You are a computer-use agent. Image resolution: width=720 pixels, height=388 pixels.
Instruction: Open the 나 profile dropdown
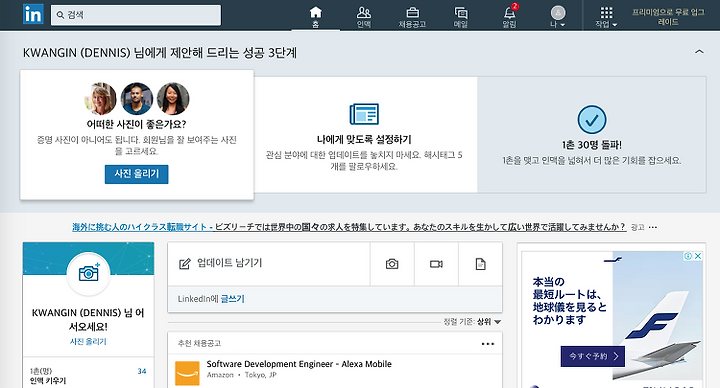coord(558,16)
